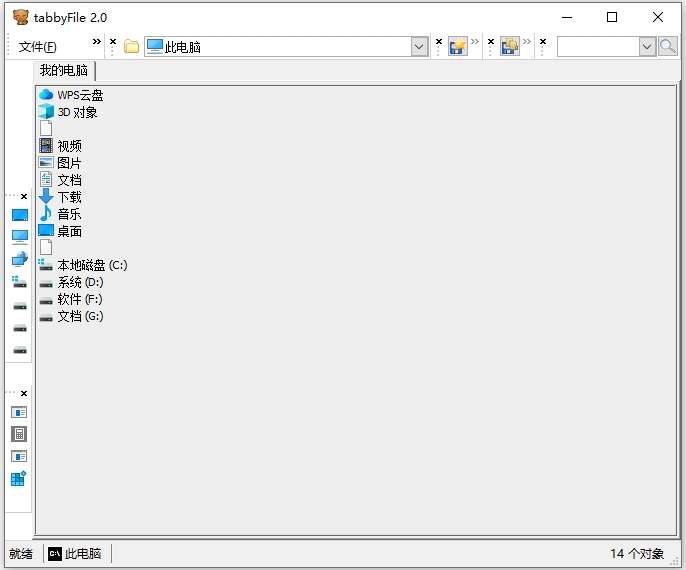The width and height of the screenshot is (686, 570).
Task: Select the 本地磁盘 (C:) drive icon in the list
Action: point(46,265)
